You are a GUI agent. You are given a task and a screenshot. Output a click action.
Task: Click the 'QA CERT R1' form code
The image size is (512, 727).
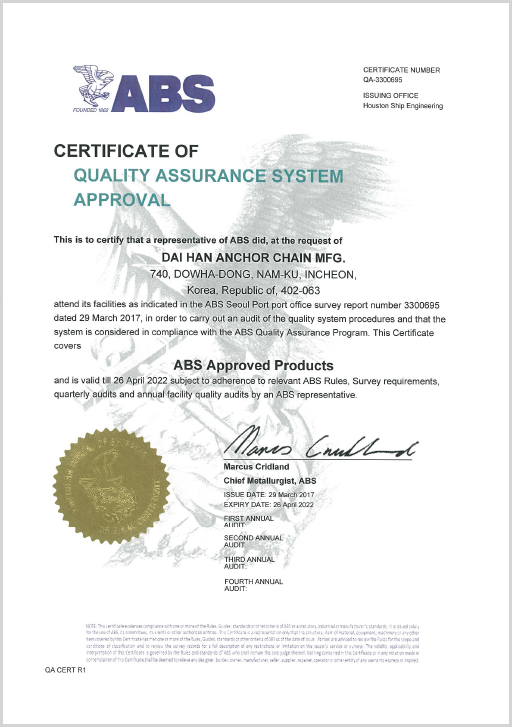point(65,670)
